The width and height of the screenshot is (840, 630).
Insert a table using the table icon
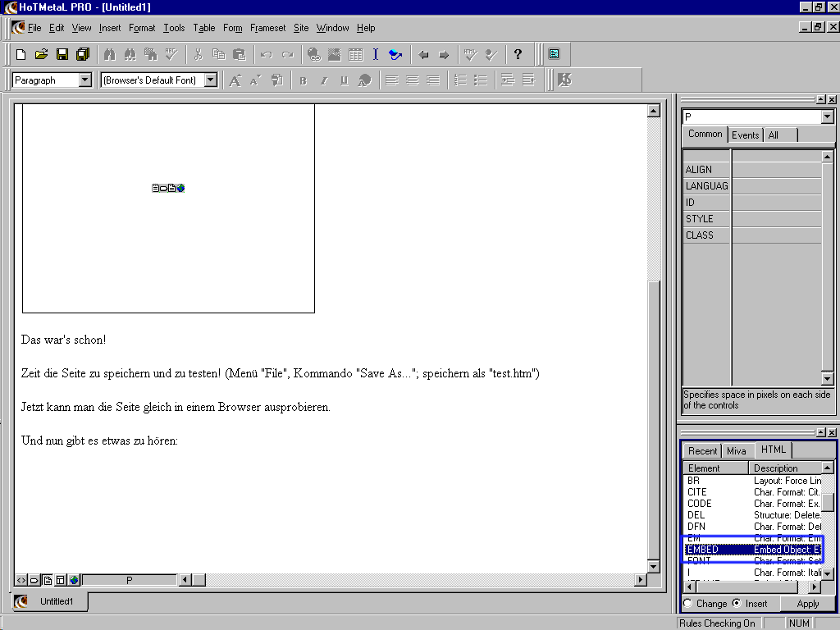[x=355, y=55]
